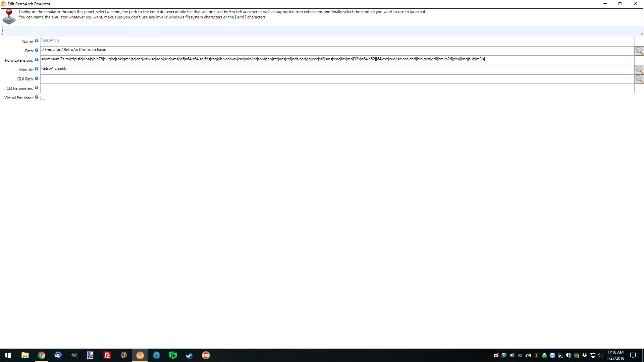The height and width of the screenshot is (362, 644).
Task: Open the colorful cube app in taskbar
Action: click(x=124, y=355)
